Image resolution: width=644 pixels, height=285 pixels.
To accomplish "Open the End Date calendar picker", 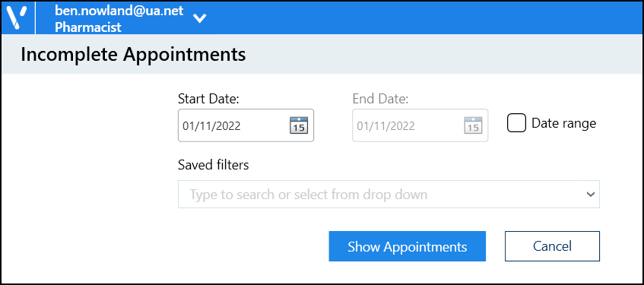I will click(x=473, y=125).
